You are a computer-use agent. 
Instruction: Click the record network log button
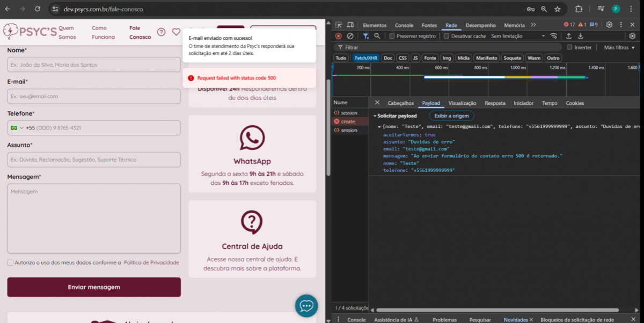point(338,36)
